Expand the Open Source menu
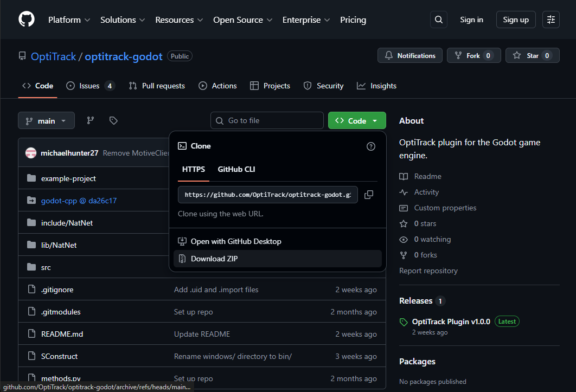Viewport: 576px width, 392px height. pos(243,20)
